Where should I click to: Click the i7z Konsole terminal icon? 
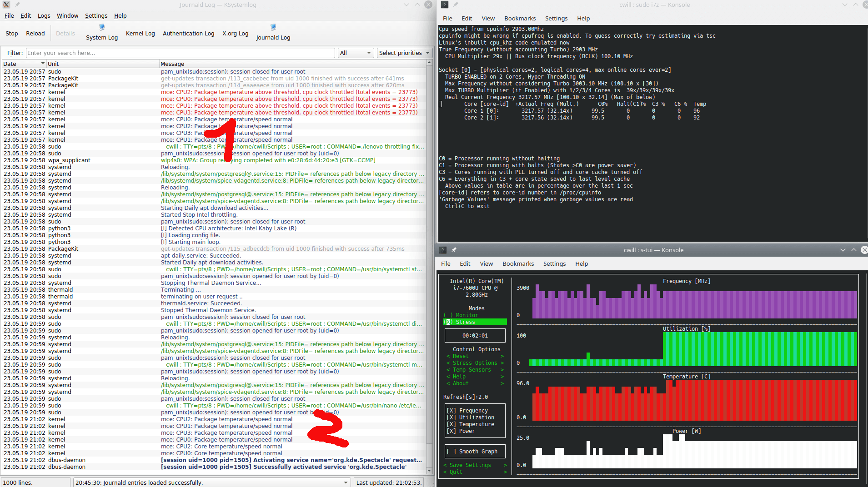pos(444,5)
